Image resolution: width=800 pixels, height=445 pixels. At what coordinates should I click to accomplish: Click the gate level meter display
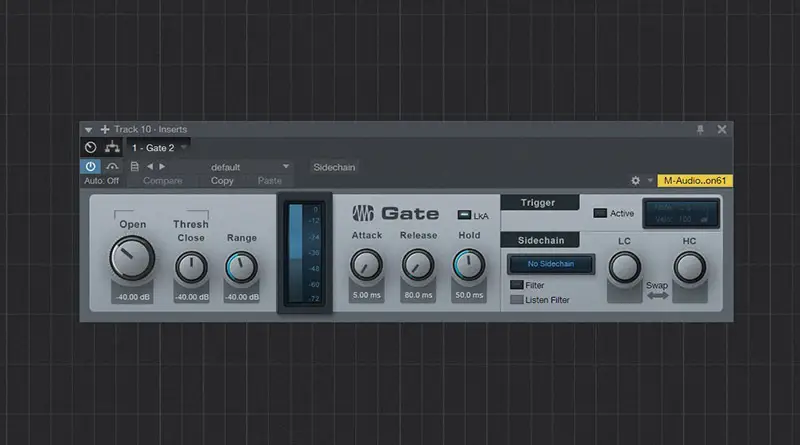coord(304,254)
